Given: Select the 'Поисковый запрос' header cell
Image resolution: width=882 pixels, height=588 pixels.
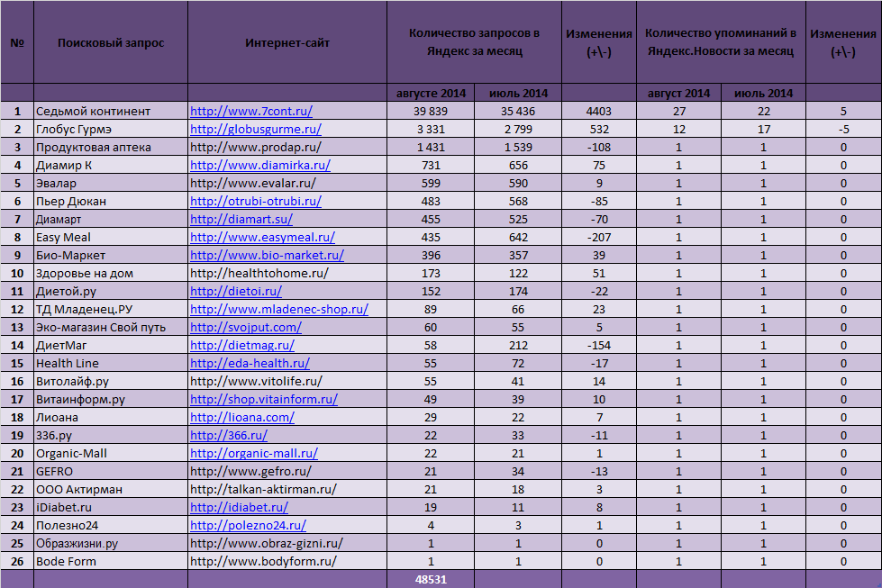Looking at the screenshot, I should pyautogui.click(x=111, y=42).
